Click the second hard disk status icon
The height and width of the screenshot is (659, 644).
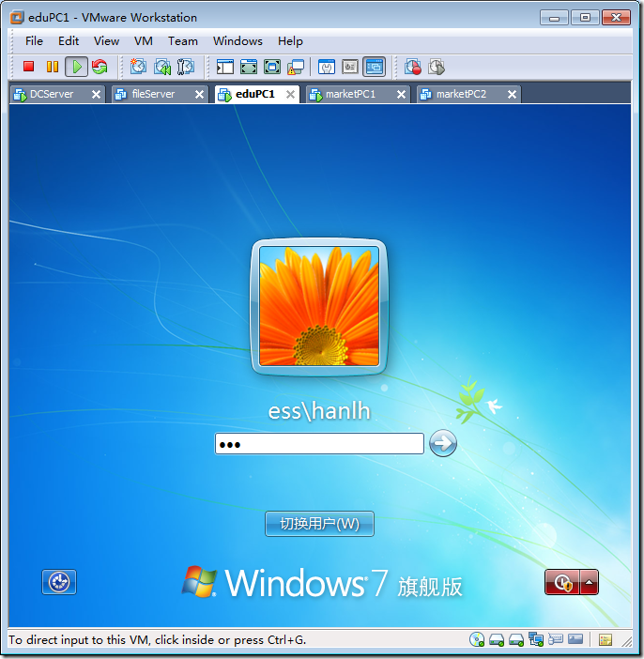tap(515, 640)
